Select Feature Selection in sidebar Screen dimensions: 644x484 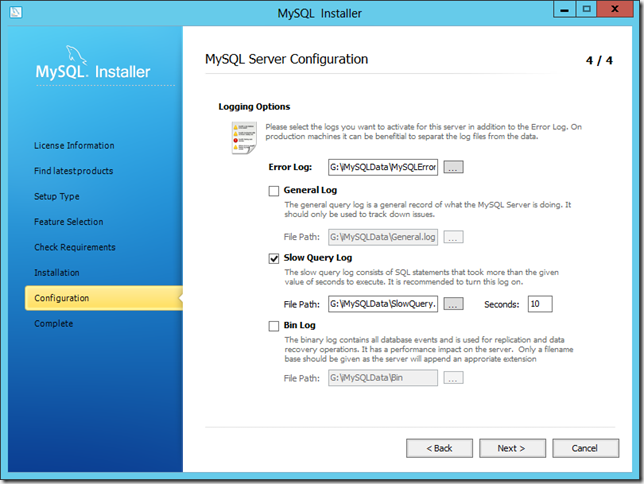69,222
